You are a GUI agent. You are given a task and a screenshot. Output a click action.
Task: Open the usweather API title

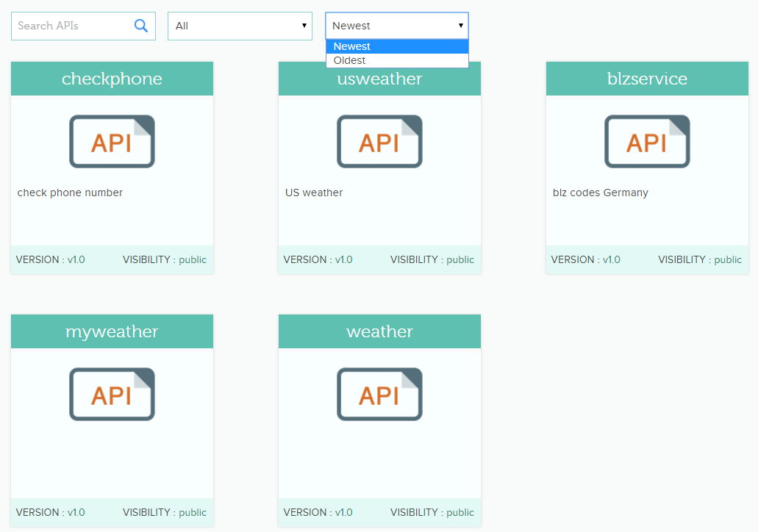[x=379, y=79]
